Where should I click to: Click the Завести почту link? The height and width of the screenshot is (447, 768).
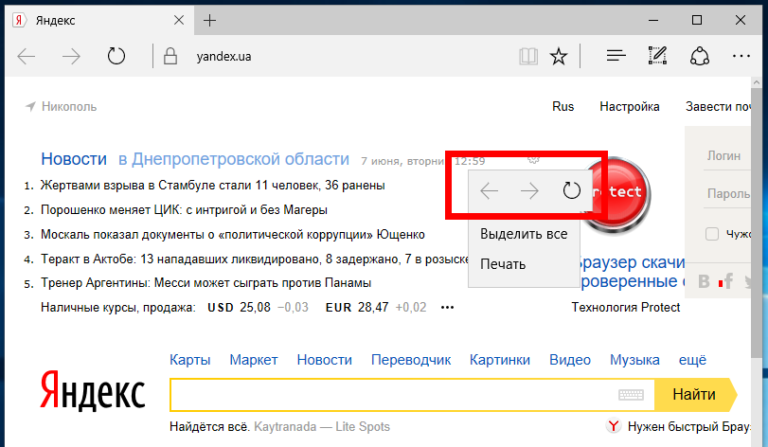[718, 107]
